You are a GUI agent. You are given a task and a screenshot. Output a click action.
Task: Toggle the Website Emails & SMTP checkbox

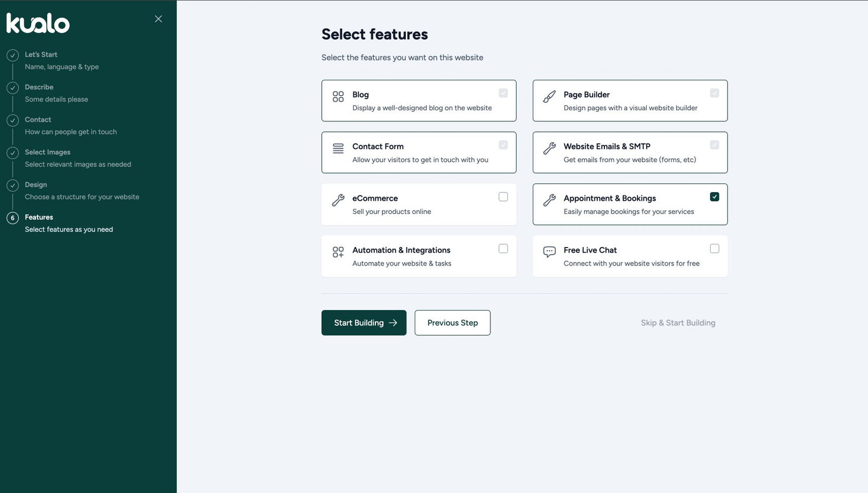[x=714, y=145]
